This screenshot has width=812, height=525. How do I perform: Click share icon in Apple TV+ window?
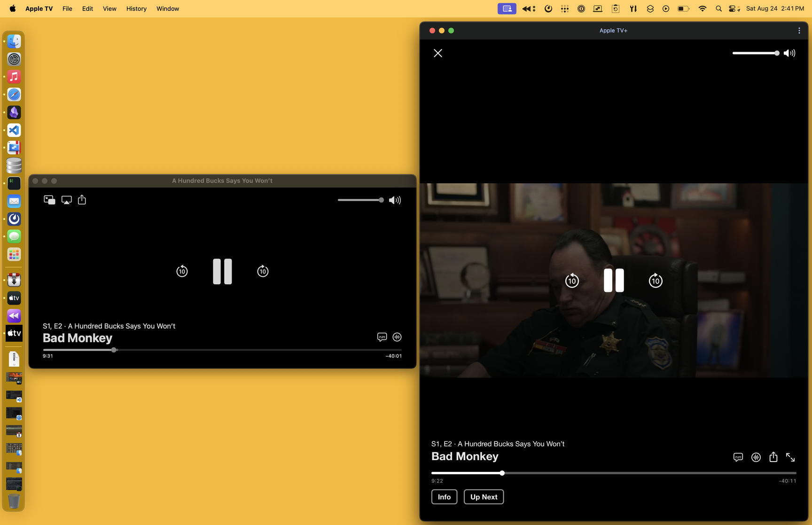(x=773, y=457)
